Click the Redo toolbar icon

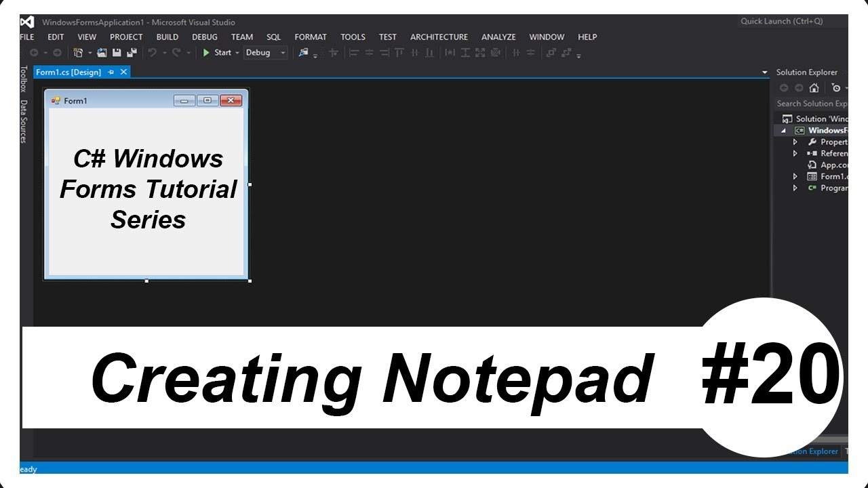click(x=176, y=52)
